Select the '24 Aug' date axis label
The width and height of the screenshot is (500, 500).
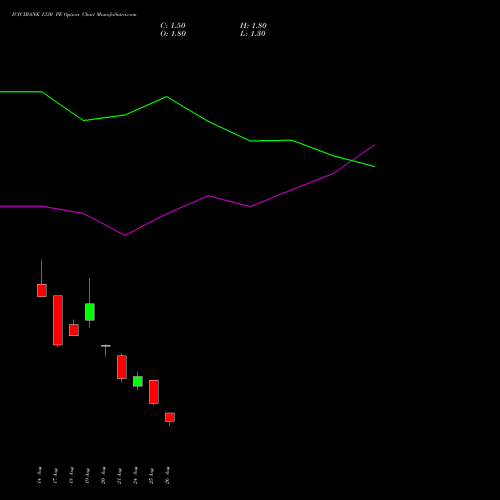tap(135, 475)
